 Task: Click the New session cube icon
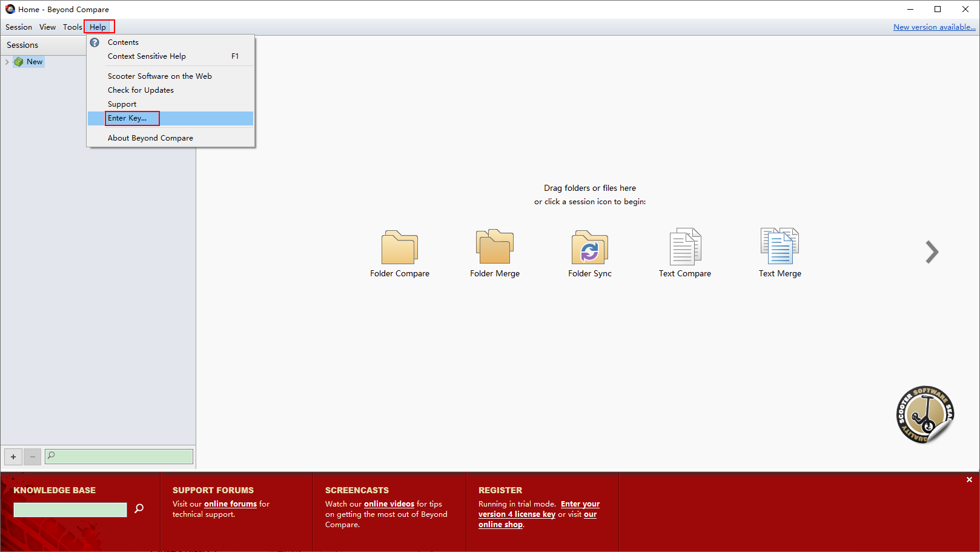[x=19, y=62]
